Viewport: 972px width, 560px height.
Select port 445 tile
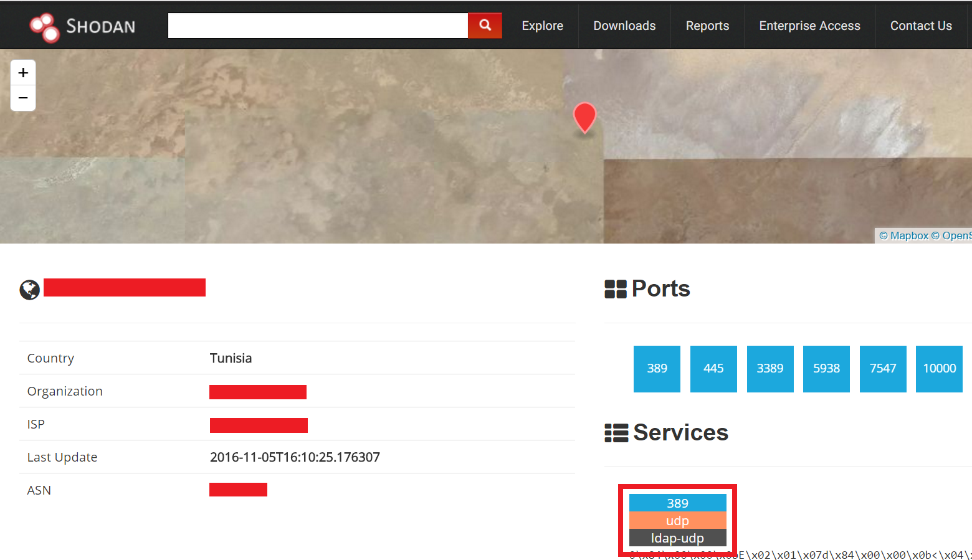[x=713, y=369]
